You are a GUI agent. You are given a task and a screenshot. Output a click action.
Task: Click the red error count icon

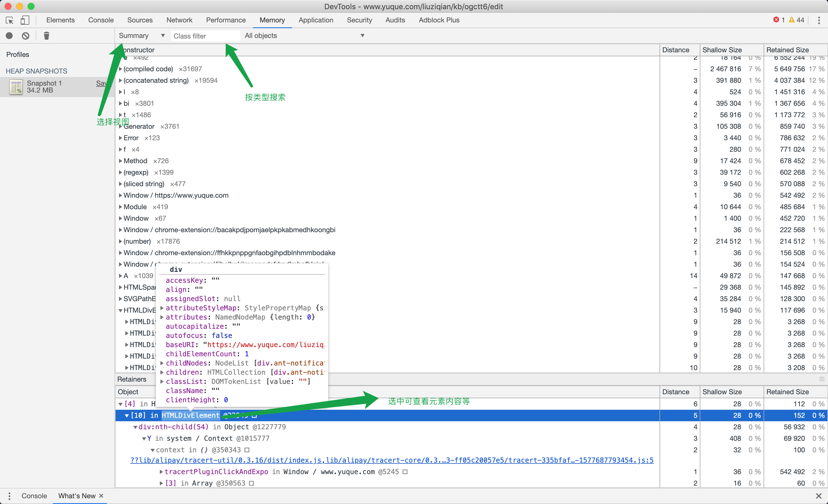[x=776, y=20]
